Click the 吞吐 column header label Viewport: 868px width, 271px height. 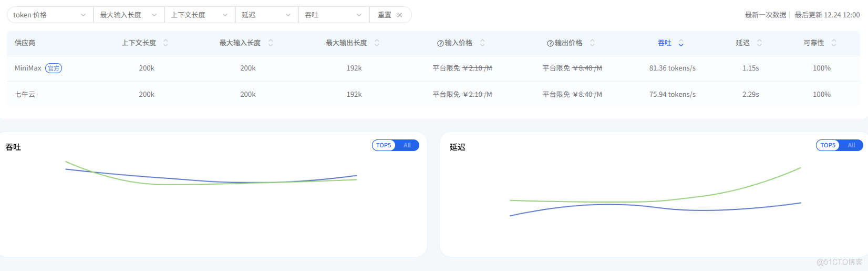tap(665, 43)
